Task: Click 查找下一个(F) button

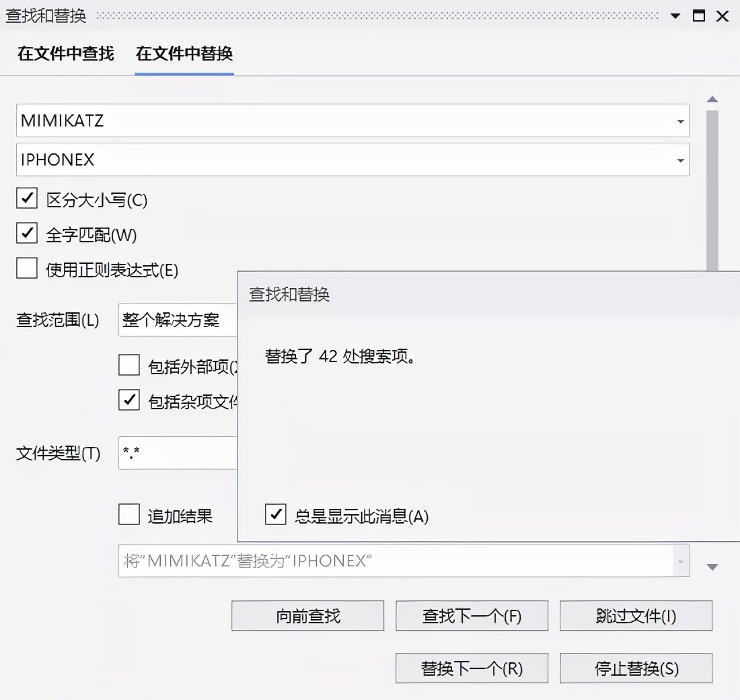Action: tap(472, 615)
